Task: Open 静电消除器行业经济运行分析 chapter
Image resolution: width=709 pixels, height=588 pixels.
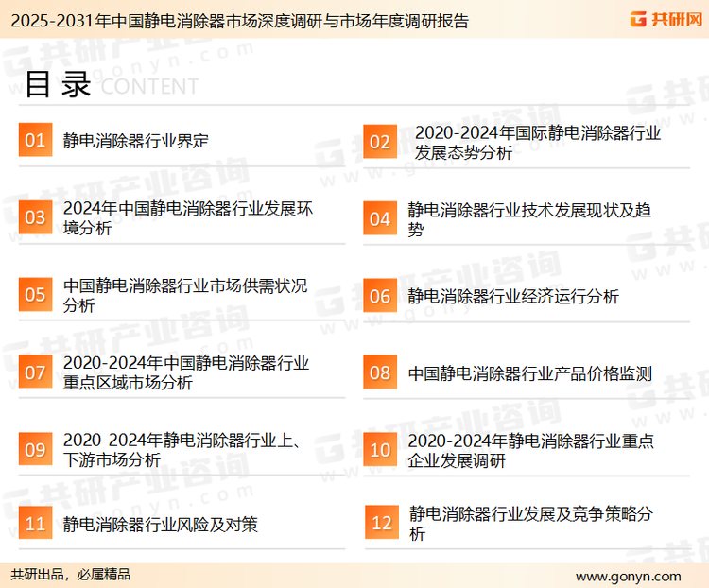Action: pyautogui.click(x=513, y=296)
